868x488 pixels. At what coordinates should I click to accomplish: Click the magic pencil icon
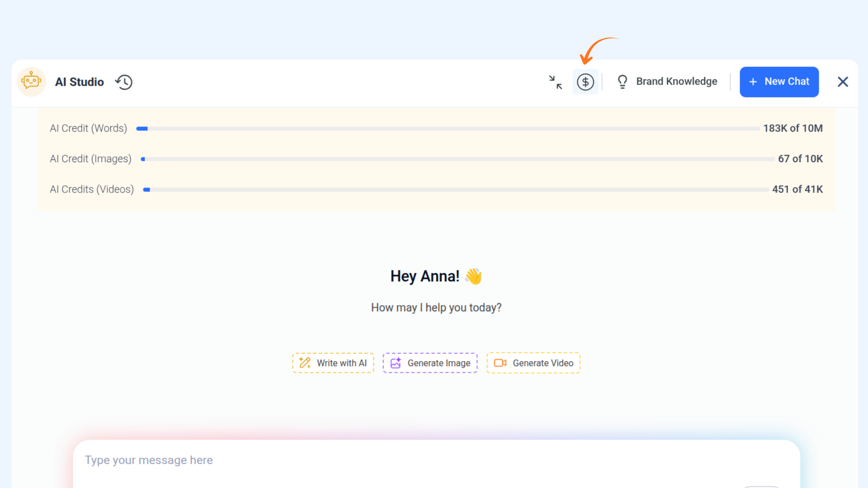pos(305,363)
